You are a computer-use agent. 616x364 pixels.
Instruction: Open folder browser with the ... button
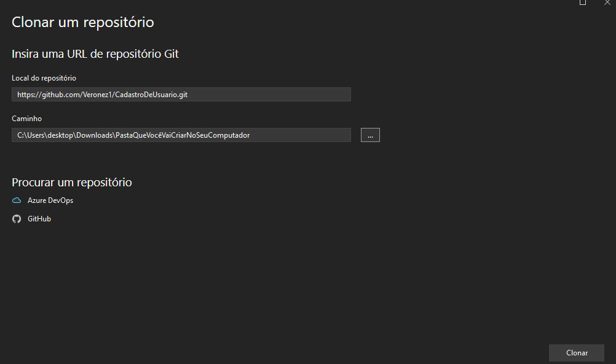370,135
